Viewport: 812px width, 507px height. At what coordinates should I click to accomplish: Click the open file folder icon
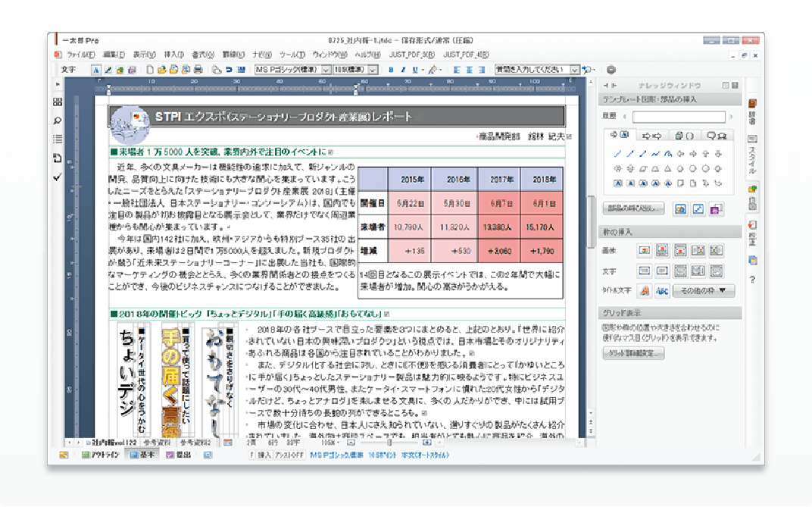click(161, 70)
